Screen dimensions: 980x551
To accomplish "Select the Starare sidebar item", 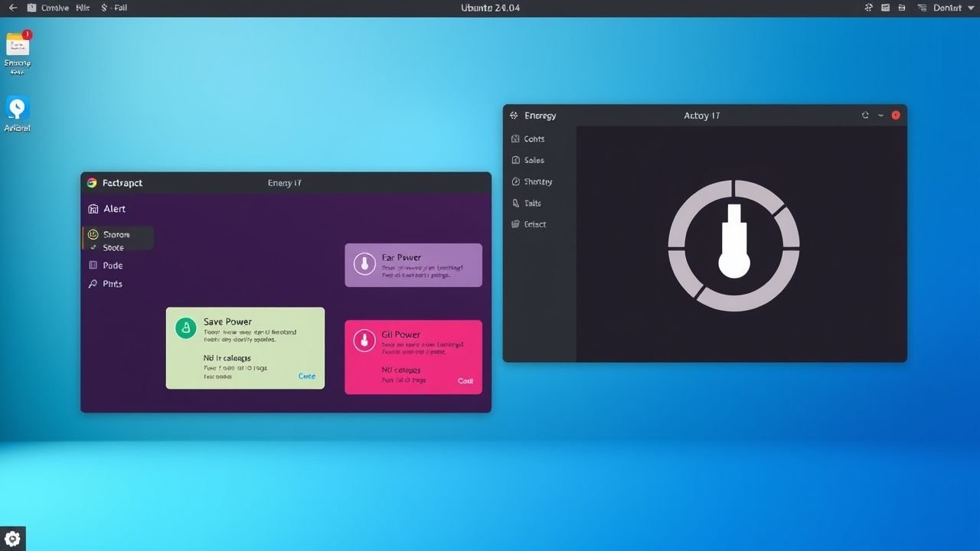I will tap(116, 235).
